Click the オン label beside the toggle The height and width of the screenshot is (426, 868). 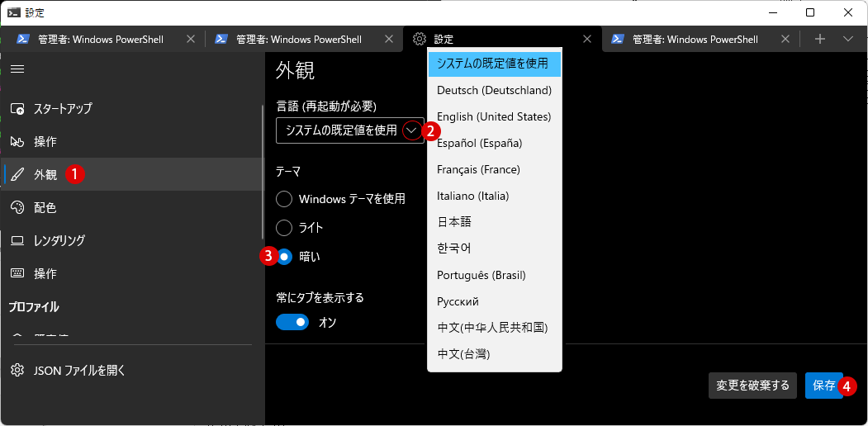328,322
